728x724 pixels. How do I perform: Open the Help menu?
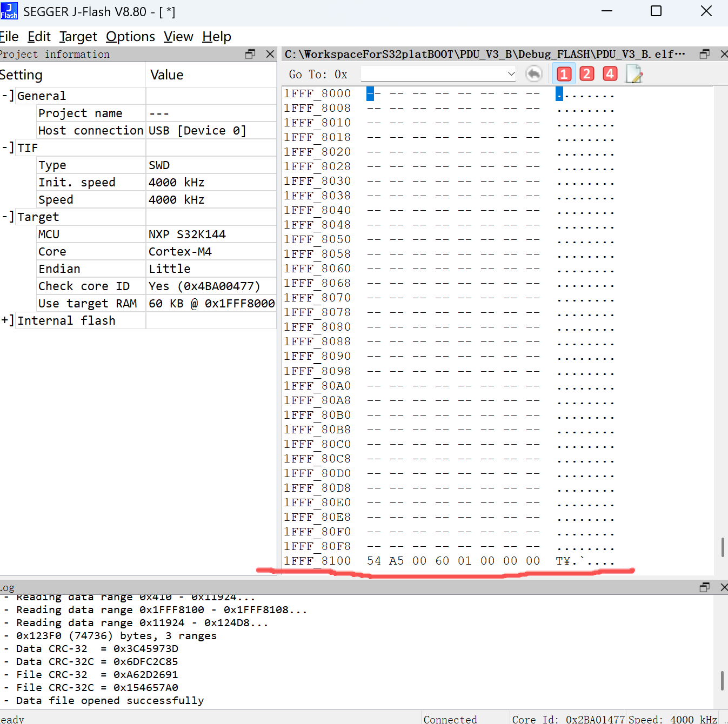point(217,37)
